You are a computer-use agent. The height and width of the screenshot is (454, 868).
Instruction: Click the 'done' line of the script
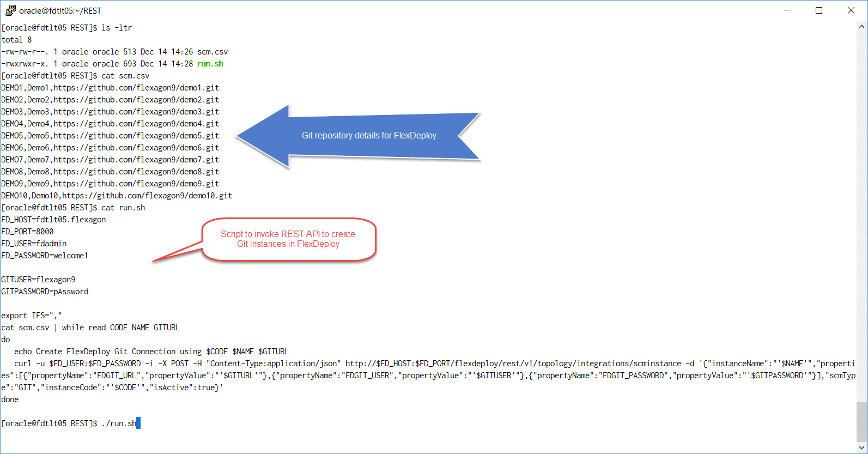tap(10, 399)
